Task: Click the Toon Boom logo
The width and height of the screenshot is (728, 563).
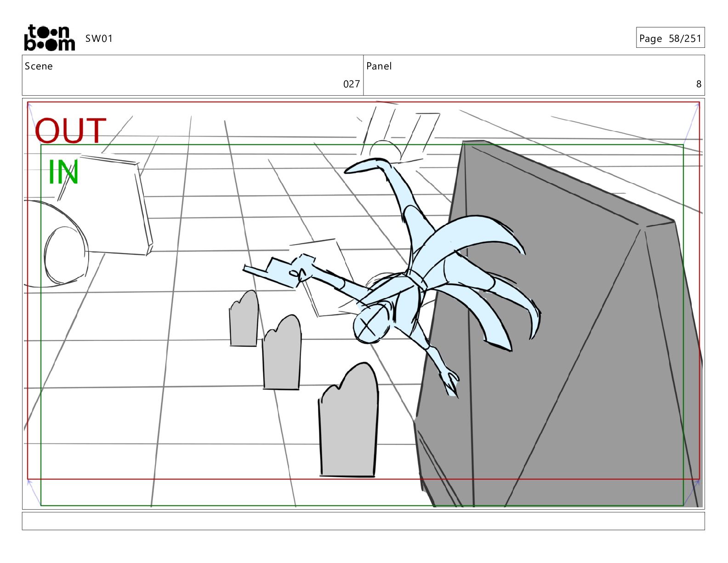Action: [x=49, y=38]
